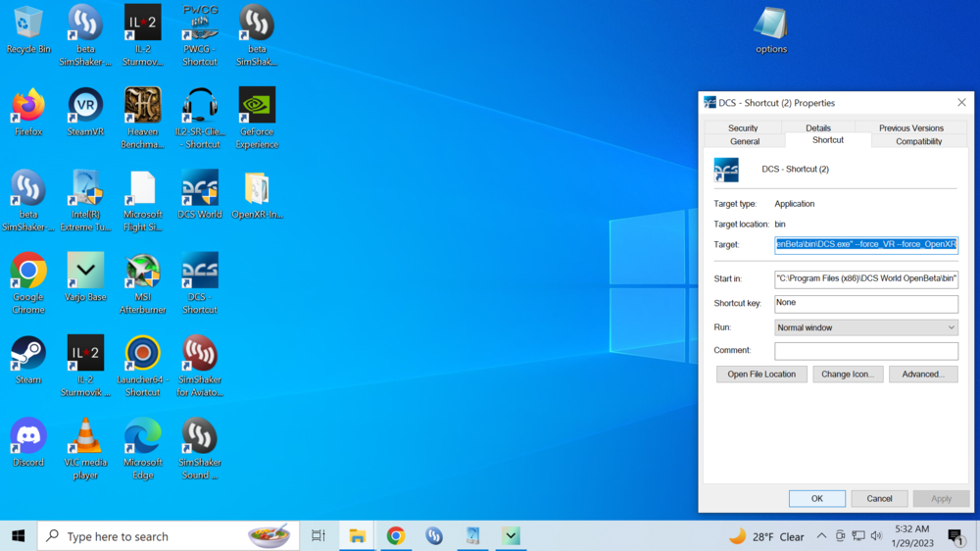
Task: Click in the Comment text field
Action: point(865,350)
